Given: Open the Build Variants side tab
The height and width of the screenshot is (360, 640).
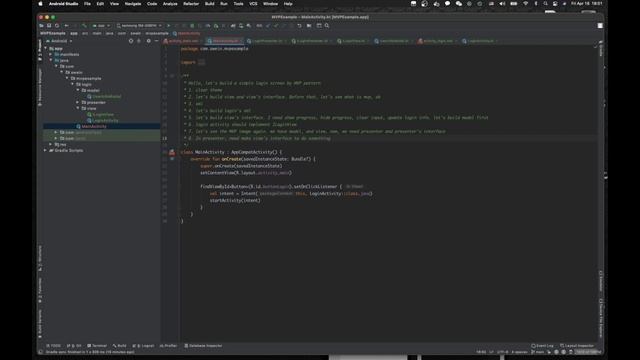Looking at the screenshot, I should click(40, 324).
